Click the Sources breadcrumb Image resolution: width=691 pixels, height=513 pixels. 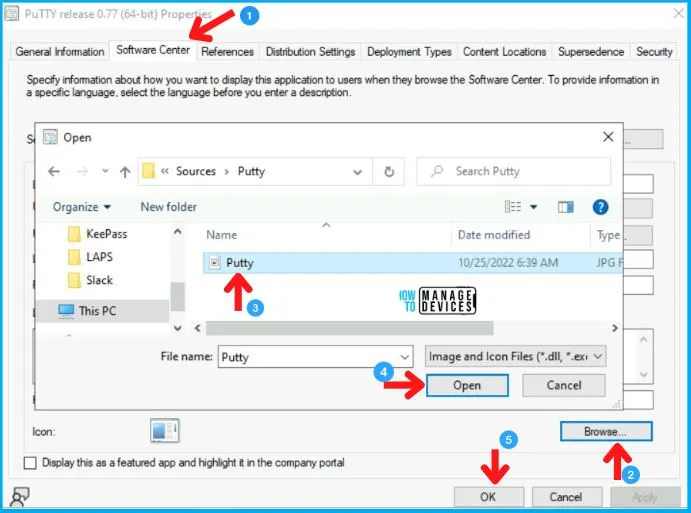click(196, 171)
